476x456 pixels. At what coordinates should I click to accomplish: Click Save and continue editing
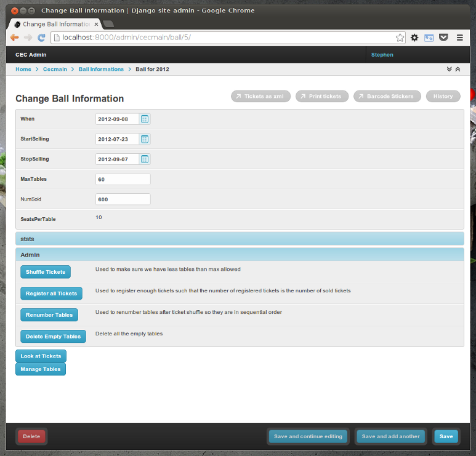coord(308,436)
